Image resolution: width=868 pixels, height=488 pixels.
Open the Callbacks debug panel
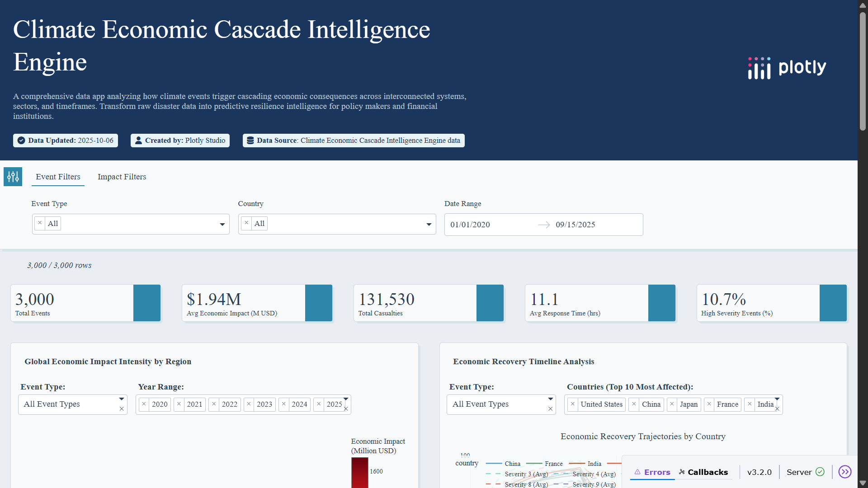click(x=703, y=472)
